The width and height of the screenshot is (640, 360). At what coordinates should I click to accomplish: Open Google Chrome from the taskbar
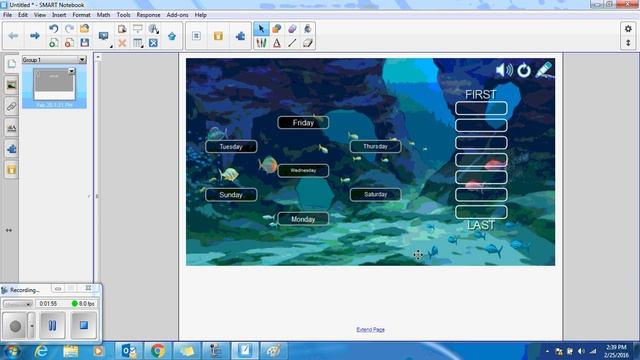(158, 351)
